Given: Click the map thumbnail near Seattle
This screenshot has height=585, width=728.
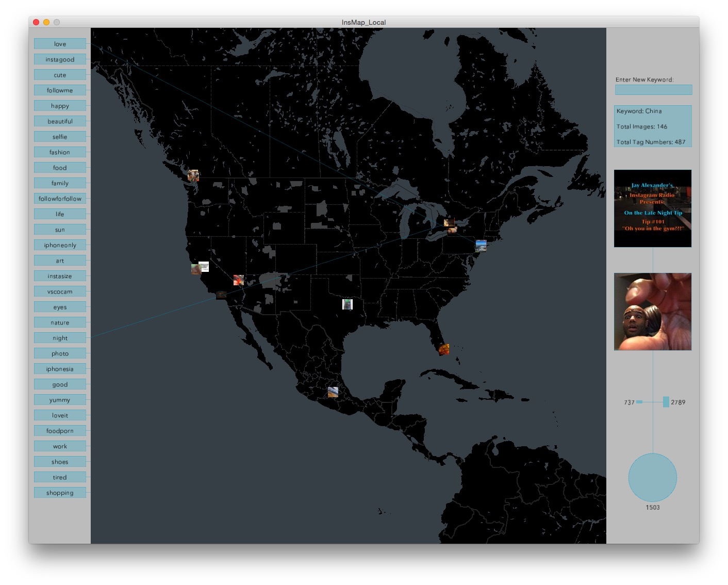Looking at the screenshot, I should pyautogui.click(x=193, y=175).
